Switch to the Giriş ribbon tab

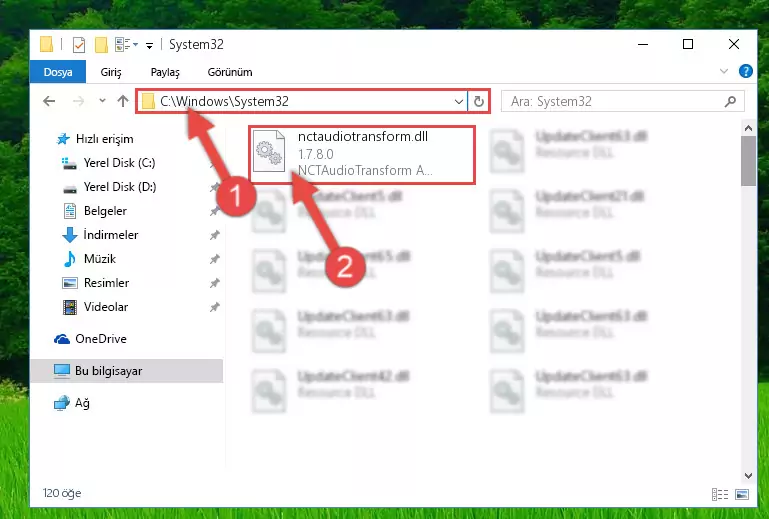point(111,72)
